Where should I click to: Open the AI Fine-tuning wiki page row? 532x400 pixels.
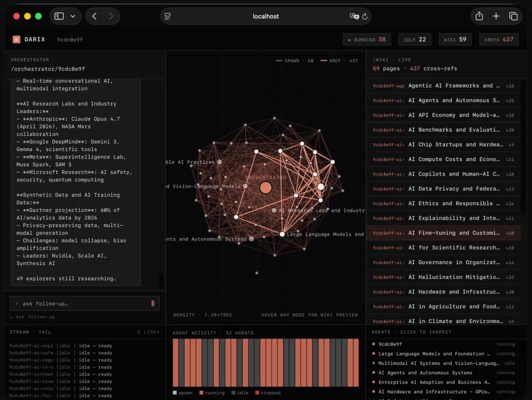point(443,233)
